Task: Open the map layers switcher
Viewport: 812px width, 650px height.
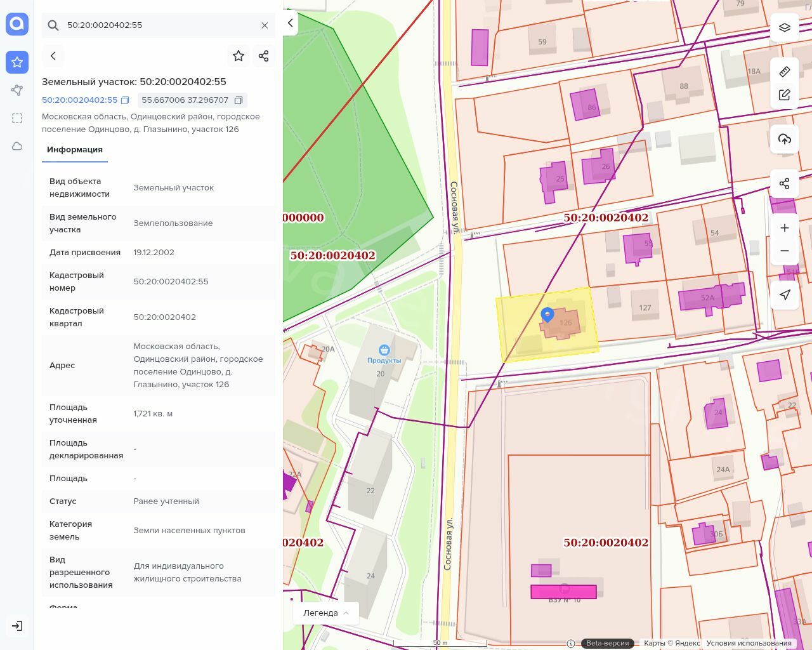Action: pyautogui.click(x=785, y=28)
